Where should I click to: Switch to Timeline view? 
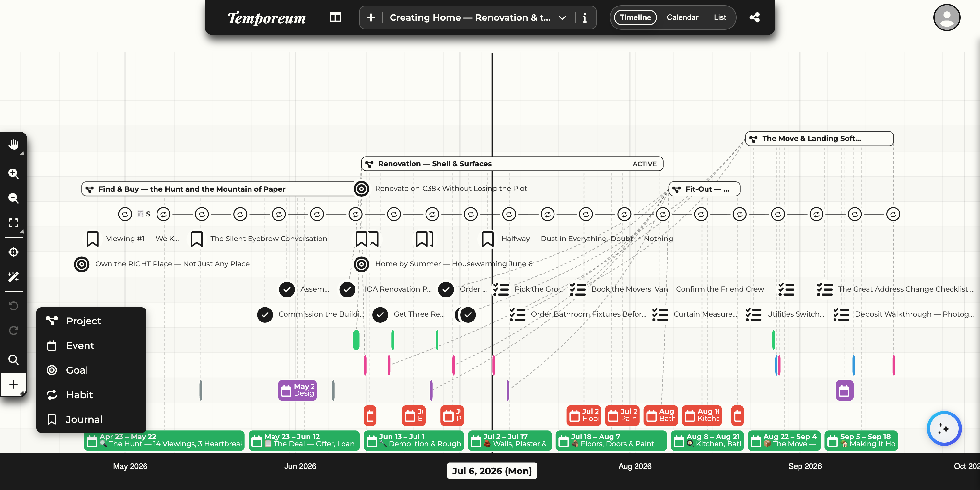(x=635, y=17)
